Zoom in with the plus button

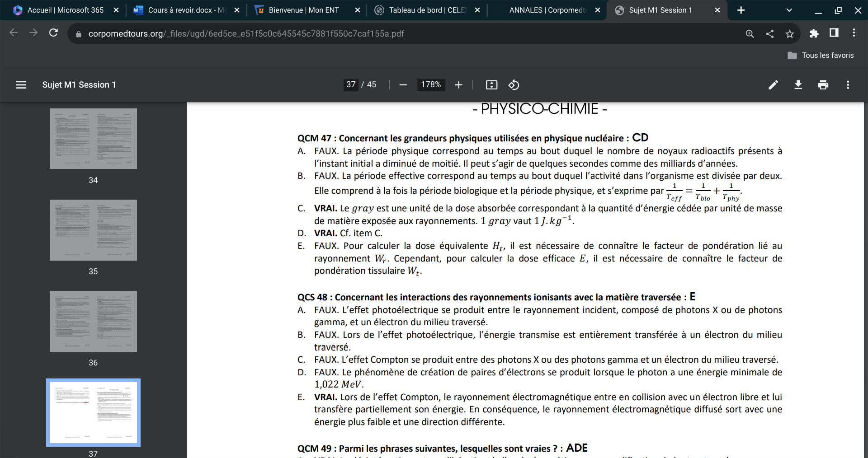click(458, 85)
